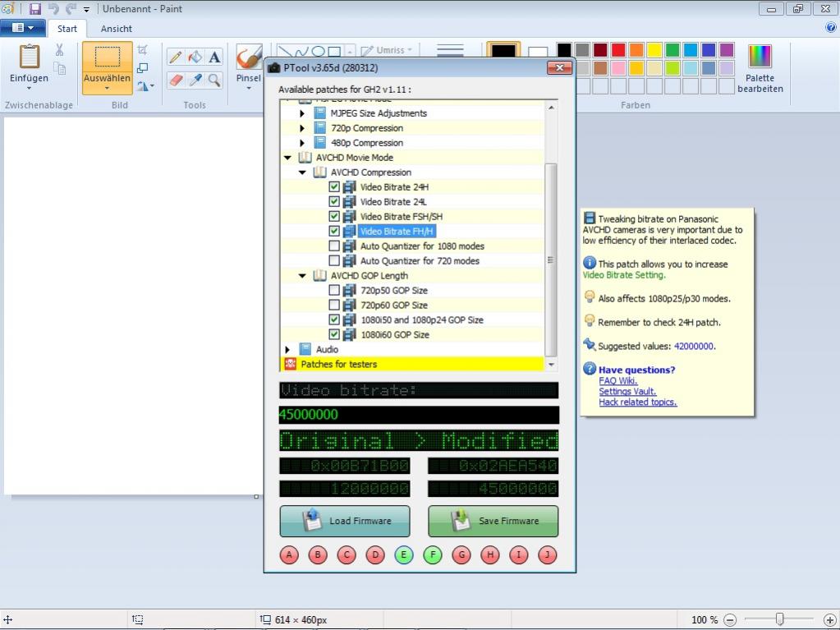The width and height of the screenshot is (840, 630).
Task: Click the red A settings preset circle
Action: [x=289, y=554]
